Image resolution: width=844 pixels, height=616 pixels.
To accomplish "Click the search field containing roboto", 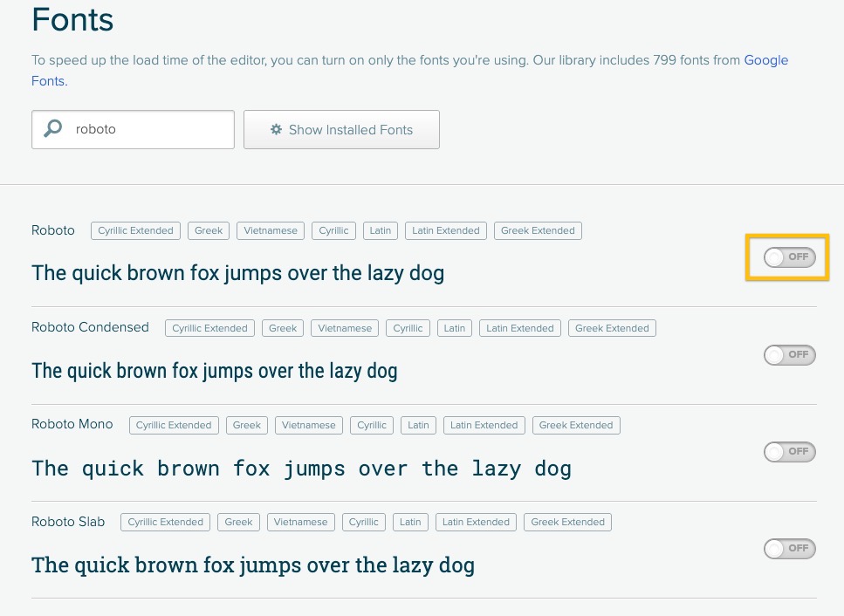I will 133,130.
